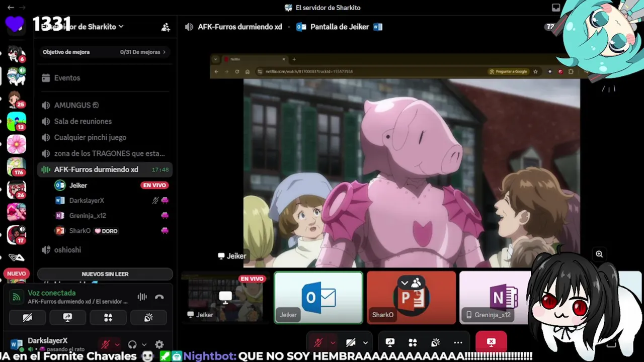Expand camera options in call bar
This screenshot has width=644, height=362.
(365, 342)
